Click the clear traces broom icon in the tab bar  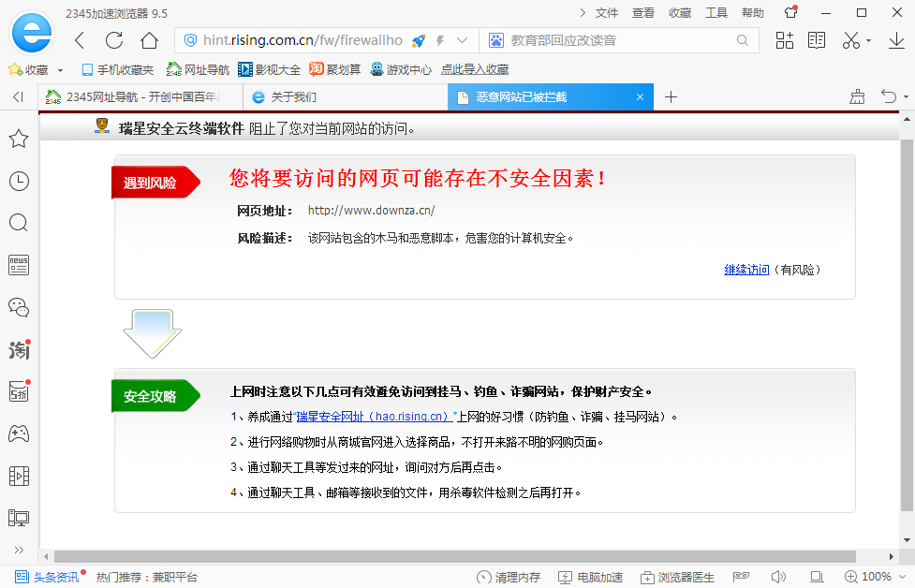click(x=857, y=96)
